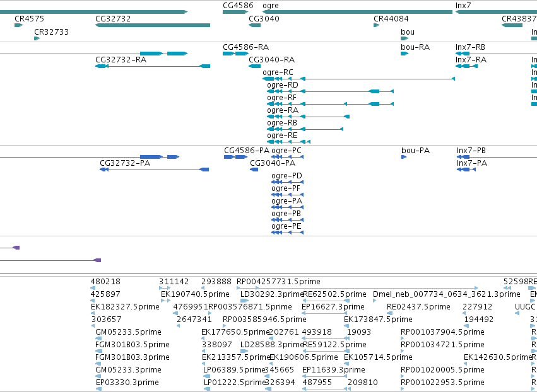Screen dimensions: 537x392
Task: Select the CR43837 gene label
Action: 519,19
